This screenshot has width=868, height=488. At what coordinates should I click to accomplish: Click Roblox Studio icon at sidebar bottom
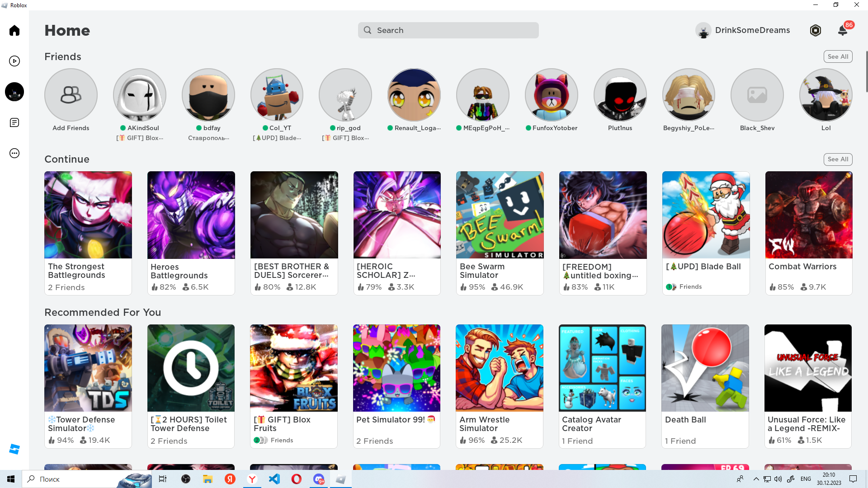(14, 449)
